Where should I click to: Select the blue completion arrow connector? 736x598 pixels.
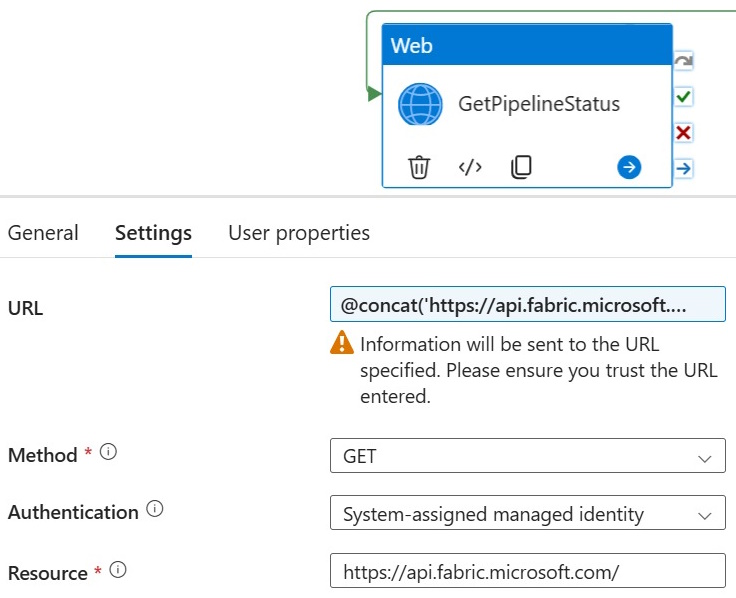pyautogui.click(x=684, y=168)
